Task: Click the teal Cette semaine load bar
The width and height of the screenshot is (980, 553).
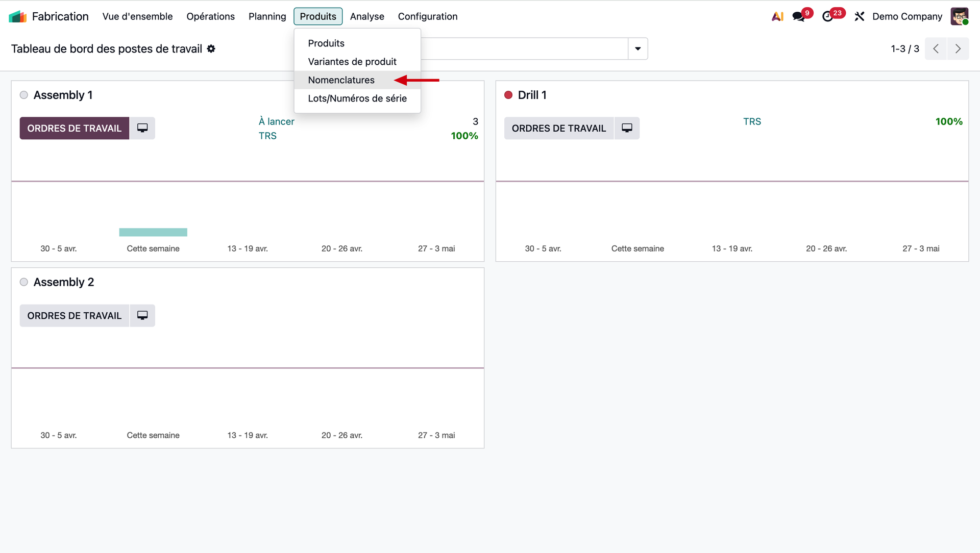Action: [x=153, y=232]
